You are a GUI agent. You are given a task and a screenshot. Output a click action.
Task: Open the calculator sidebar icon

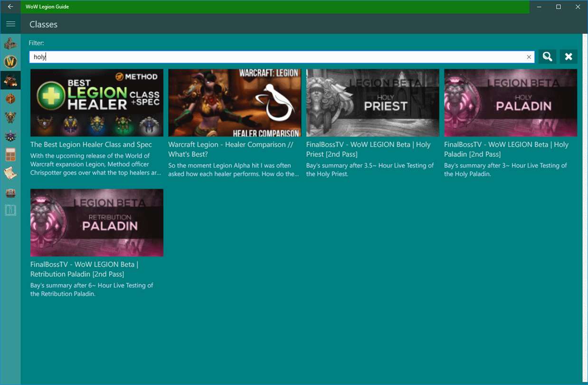pyautogui.click(x=10, y=155)
